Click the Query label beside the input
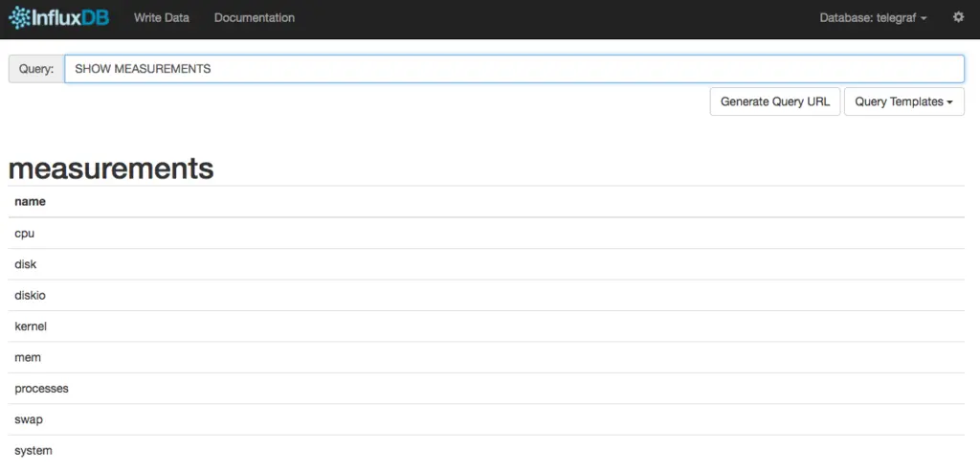 tap(36, 69)
